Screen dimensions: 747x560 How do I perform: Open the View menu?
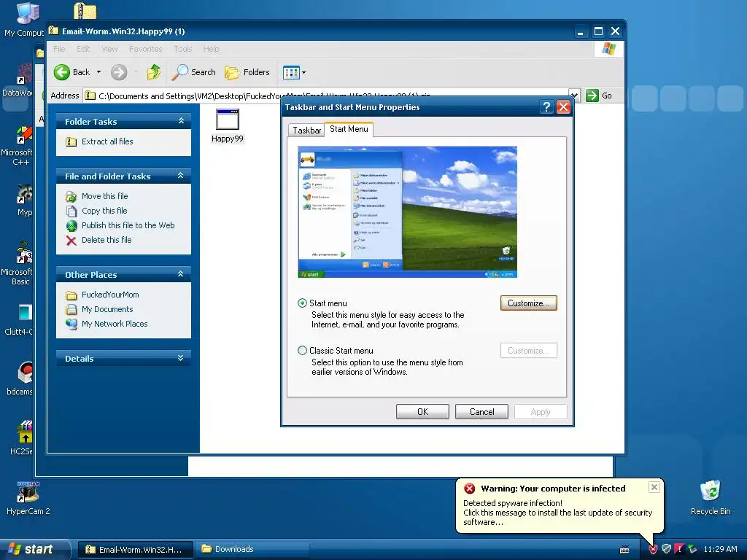[109, 49]
